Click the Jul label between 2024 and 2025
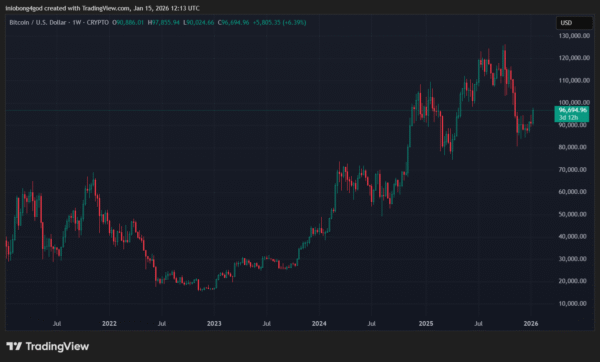The width and height of the screenshot is (600, 362). pyautogui.click(x=372, y=324)
